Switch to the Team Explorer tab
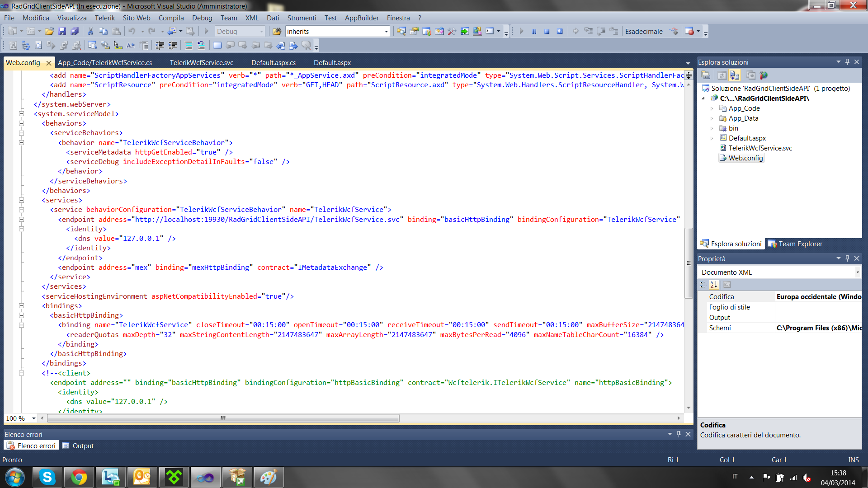 [x=795, y=244]
